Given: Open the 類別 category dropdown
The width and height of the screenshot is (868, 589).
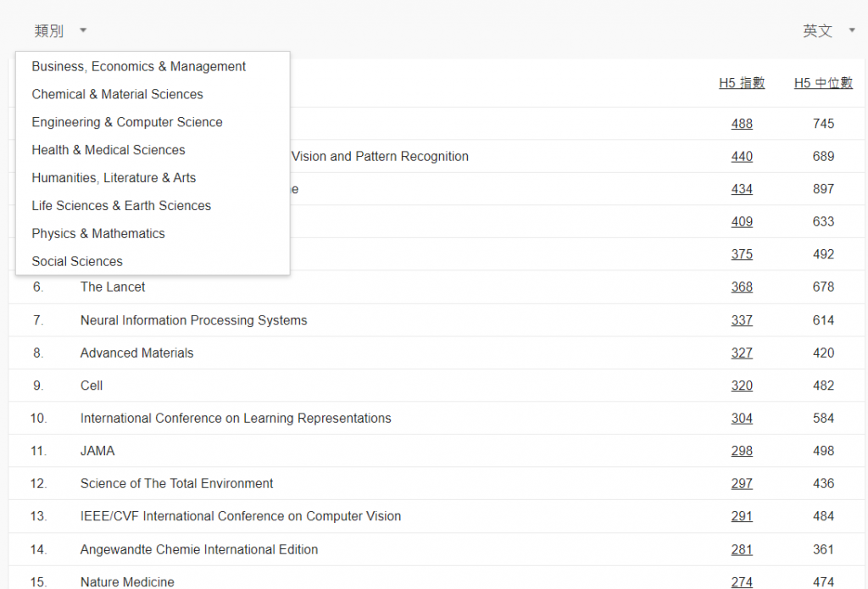Looking at the screenshot, I should tap(60, 31).
